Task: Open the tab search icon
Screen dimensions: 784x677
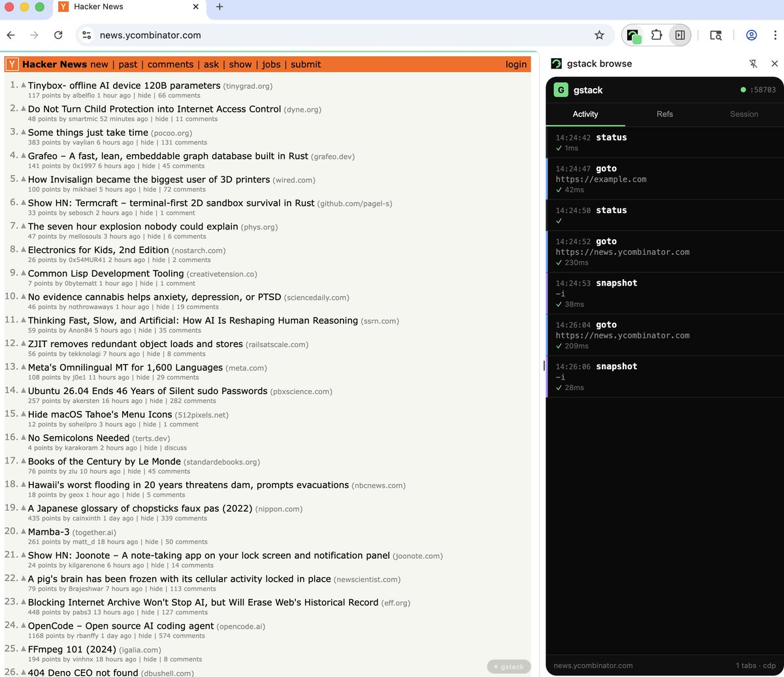Action: click(x=716, y=35)
